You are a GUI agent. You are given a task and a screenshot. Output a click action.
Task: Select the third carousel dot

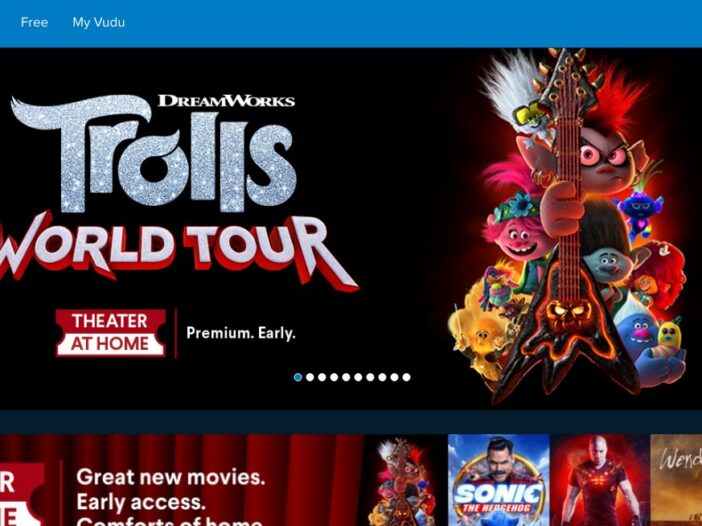tap(322, 377)
